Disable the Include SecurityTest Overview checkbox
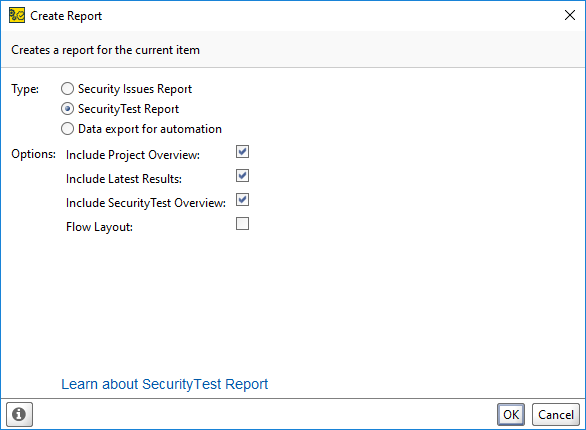Viewport: 586px width, 430px height. click(242, 200)
